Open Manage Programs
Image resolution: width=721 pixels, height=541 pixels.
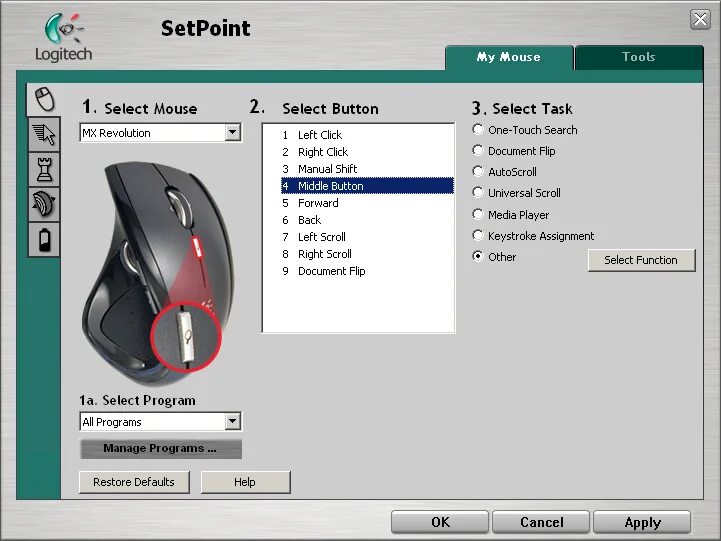coord(160,449)
